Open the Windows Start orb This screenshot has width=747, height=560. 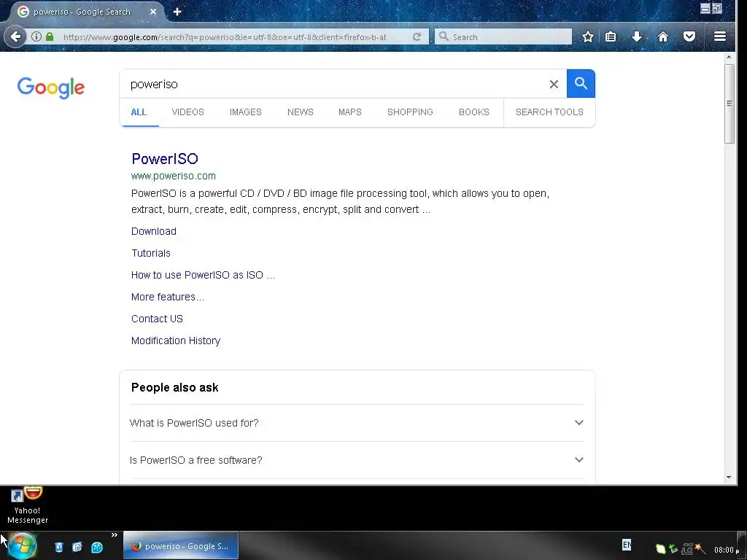tap(22, 546)
